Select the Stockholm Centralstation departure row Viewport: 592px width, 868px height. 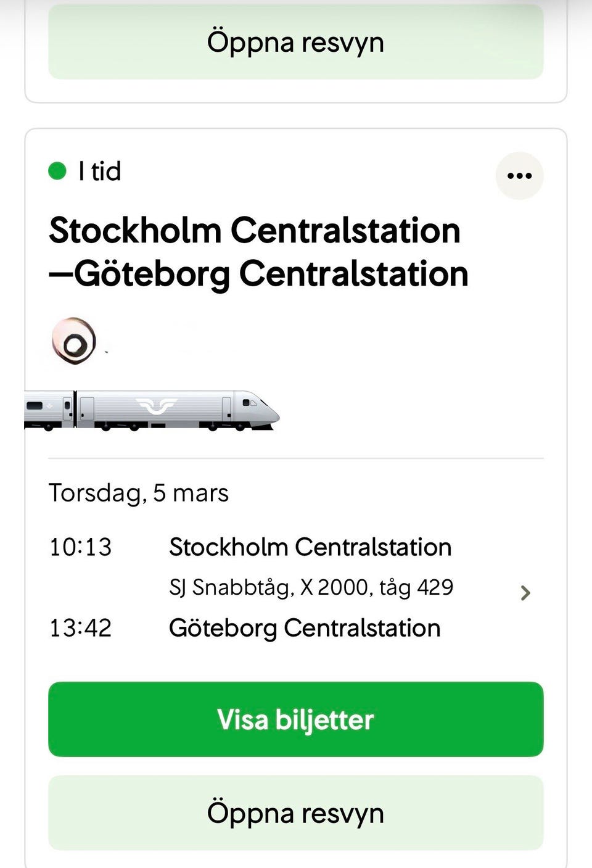310,547
